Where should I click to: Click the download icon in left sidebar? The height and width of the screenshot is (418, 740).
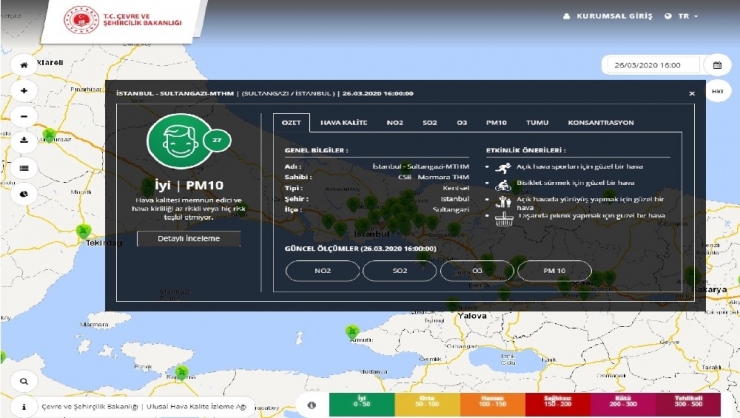[x=23, y=141]
